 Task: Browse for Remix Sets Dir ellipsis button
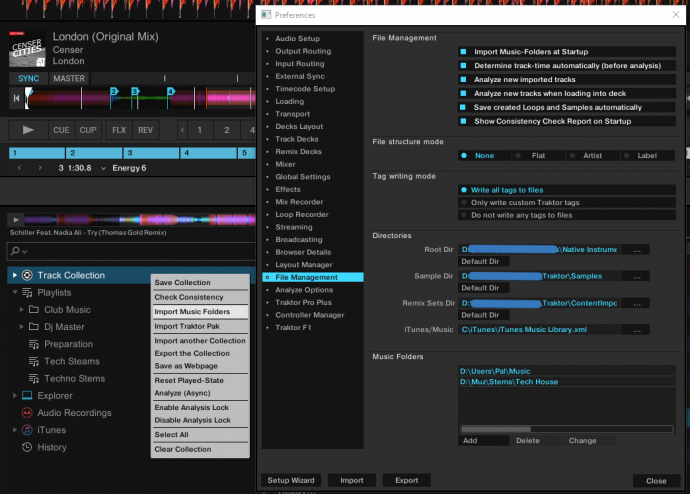(636, 303)
